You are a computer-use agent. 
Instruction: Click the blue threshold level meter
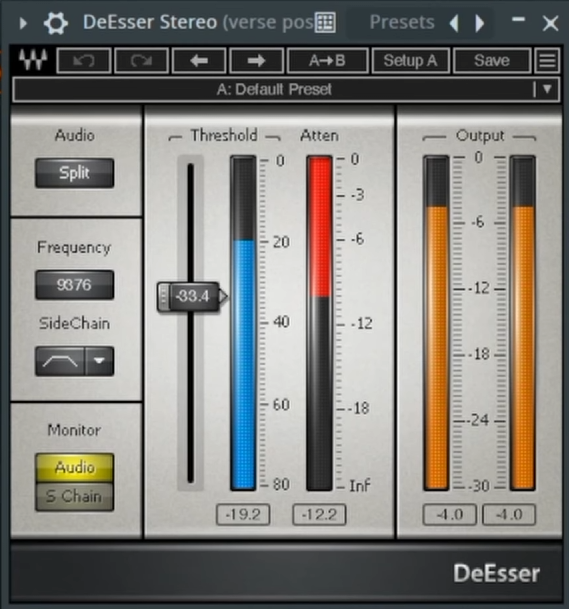[243, 322]
